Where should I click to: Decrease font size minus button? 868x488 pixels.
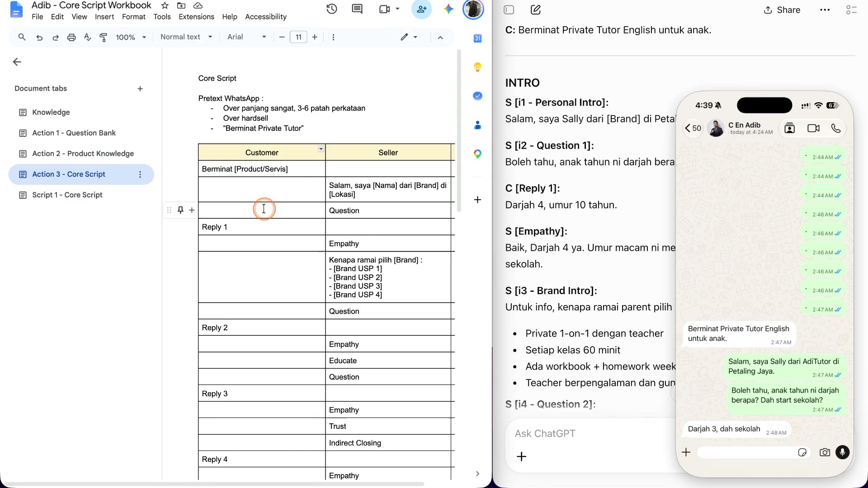(282, 37)
